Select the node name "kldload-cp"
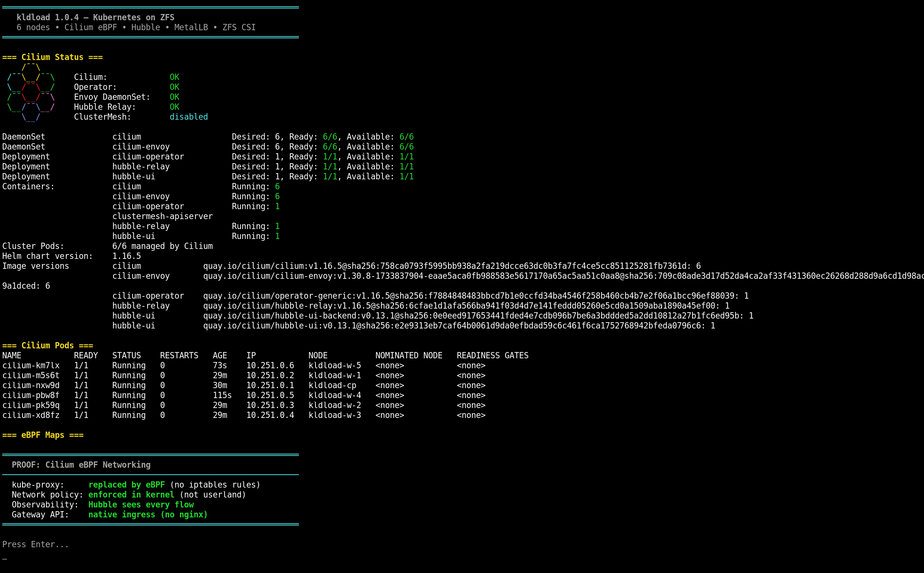Image resolution: width=924 pixels, height=573 pixels. (332, 385)
